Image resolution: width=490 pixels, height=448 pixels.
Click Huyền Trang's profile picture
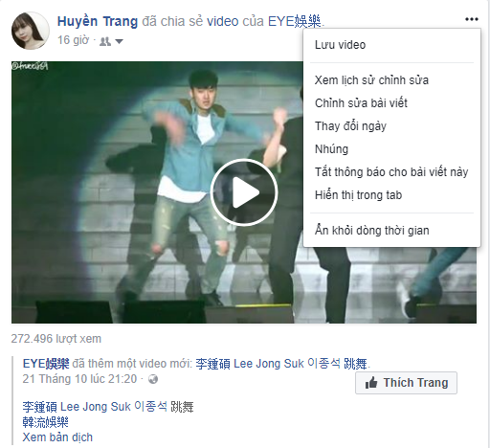pos(31,31)
